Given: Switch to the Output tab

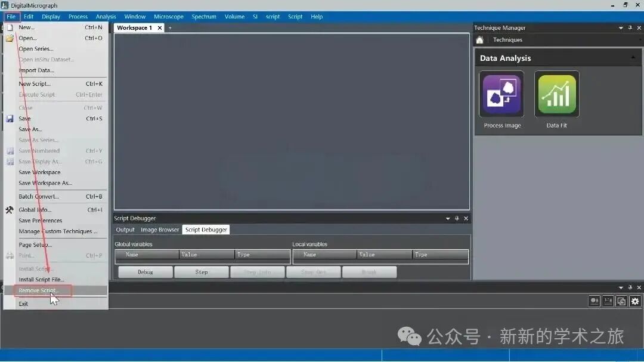Looking at the screenshot, I should click(x=125, y=230).
